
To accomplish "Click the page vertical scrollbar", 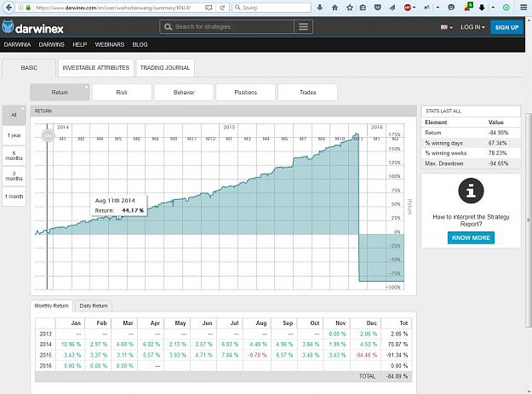I will coord(529,220).
